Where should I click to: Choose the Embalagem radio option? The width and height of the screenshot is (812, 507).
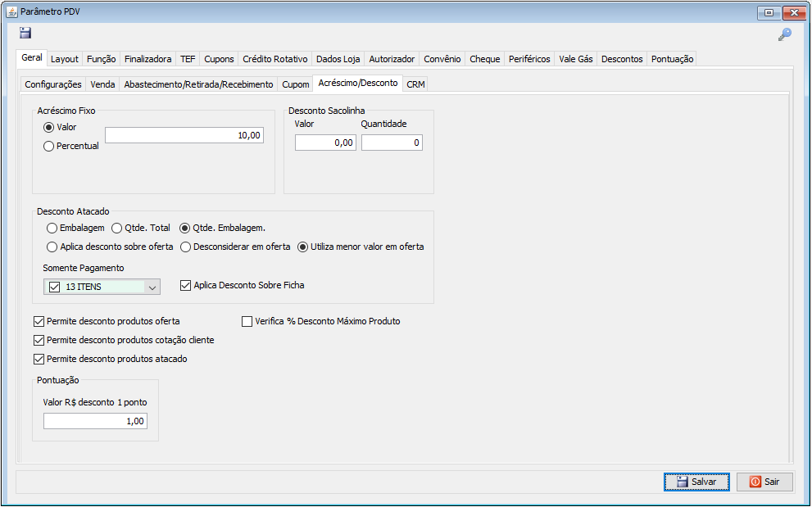52,229
